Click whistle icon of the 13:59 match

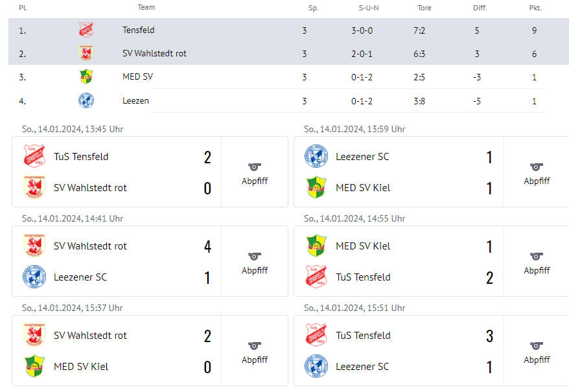point(537,167)
